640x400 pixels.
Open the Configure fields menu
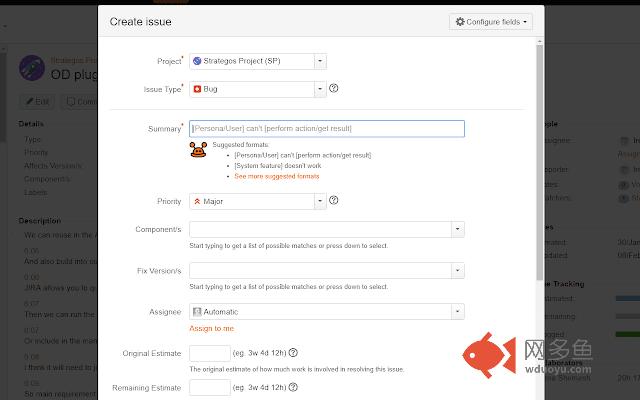coord(491,22)
